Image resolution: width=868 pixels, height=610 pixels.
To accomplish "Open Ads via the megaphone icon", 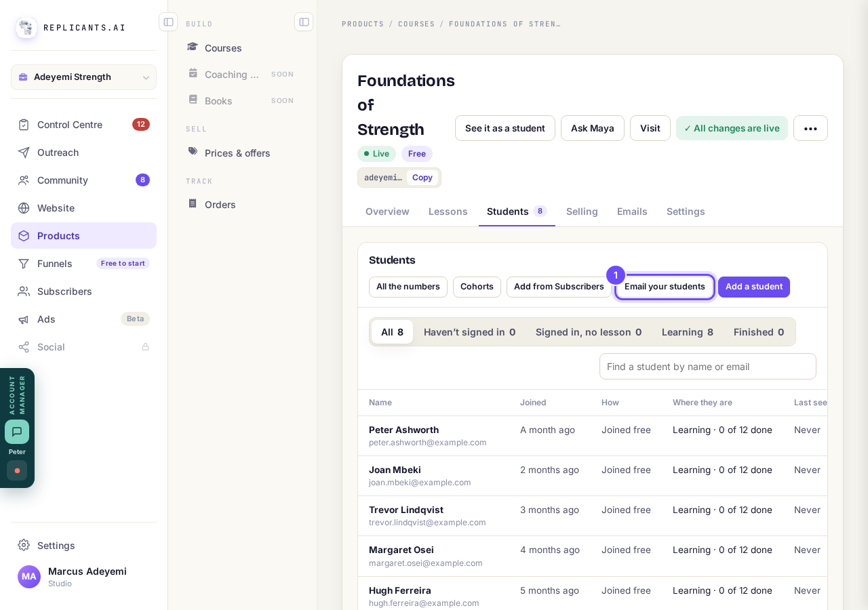I will click(24, 319).
